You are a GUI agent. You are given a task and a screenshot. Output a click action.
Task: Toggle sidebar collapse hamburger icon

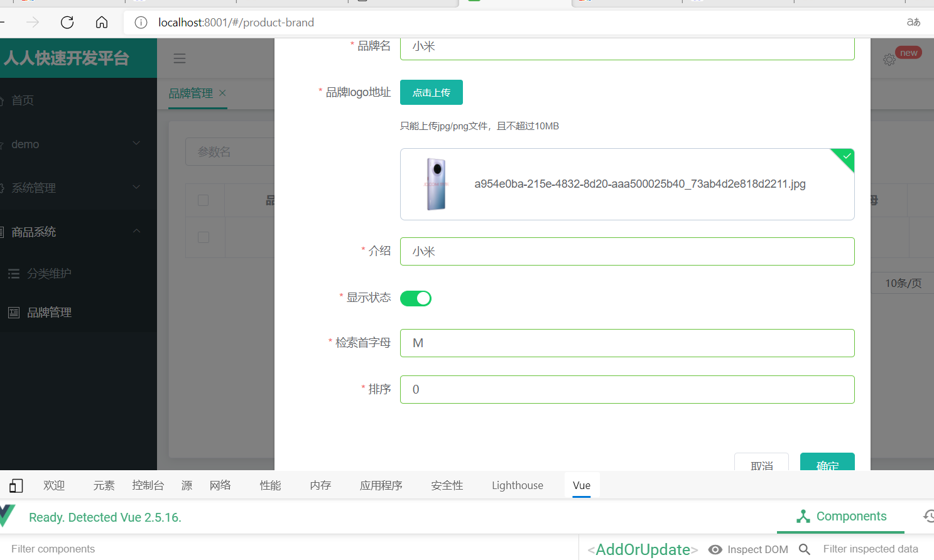(x=180, y=58)
